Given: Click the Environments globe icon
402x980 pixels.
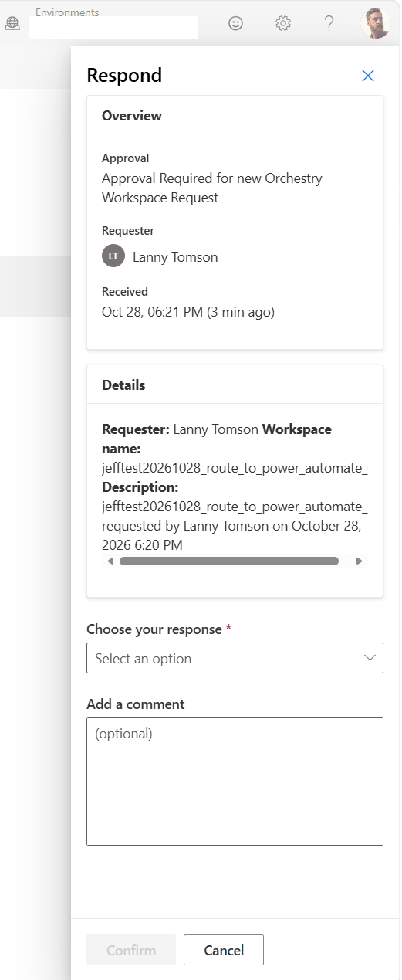Looking at the screenshot, I should pos(12,23).
